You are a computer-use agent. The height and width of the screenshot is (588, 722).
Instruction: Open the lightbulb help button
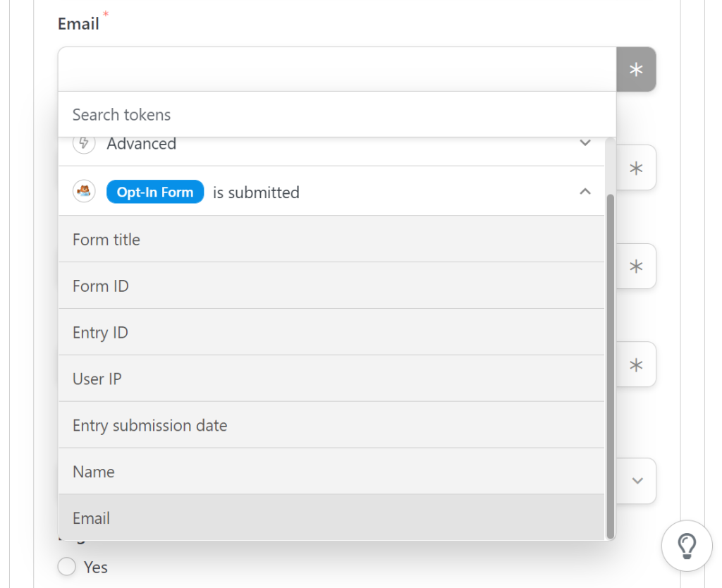point(687,546)
